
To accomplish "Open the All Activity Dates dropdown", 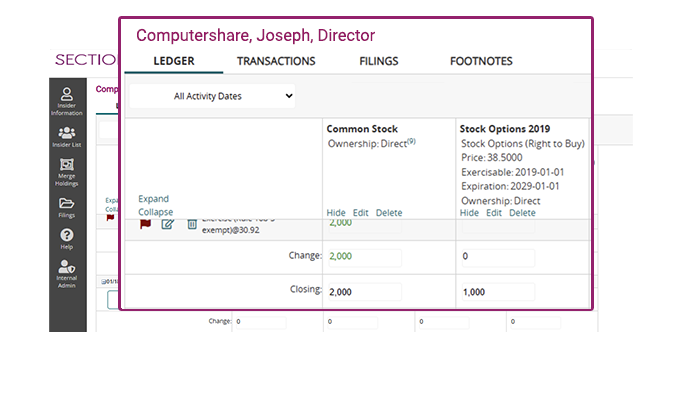I will tap(213, 96).
